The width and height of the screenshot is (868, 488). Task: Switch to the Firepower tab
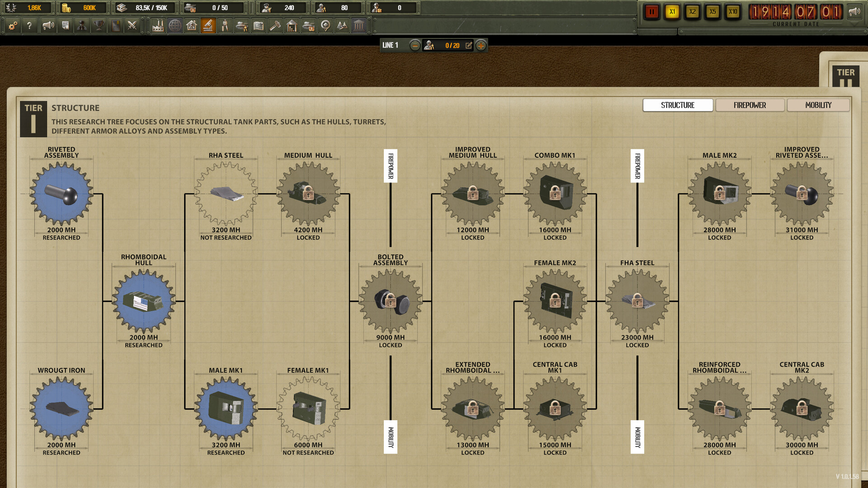coord(750,105)
